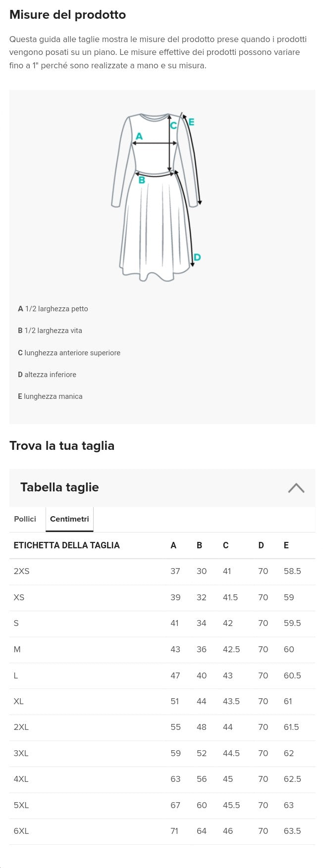Click the E column header in table
Screen dimensions: 323x868
(286, 545)
